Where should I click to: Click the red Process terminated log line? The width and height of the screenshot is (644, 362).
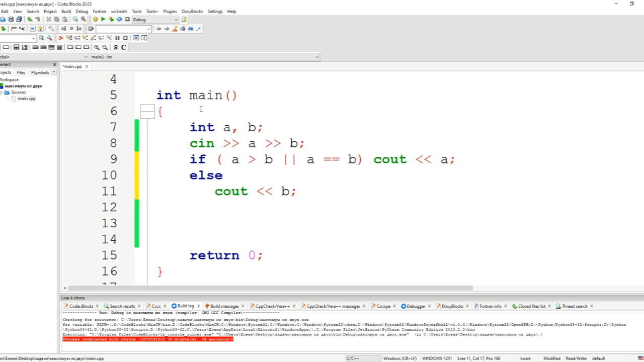(x=148, y=339)
